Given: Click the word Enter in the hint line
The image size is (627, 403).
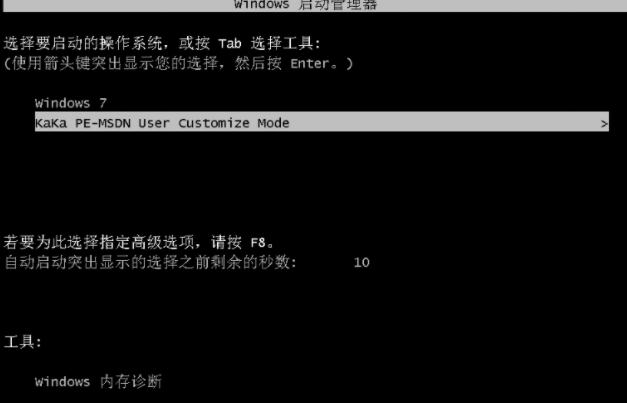Looking at the screenshot, I should 310,64.
